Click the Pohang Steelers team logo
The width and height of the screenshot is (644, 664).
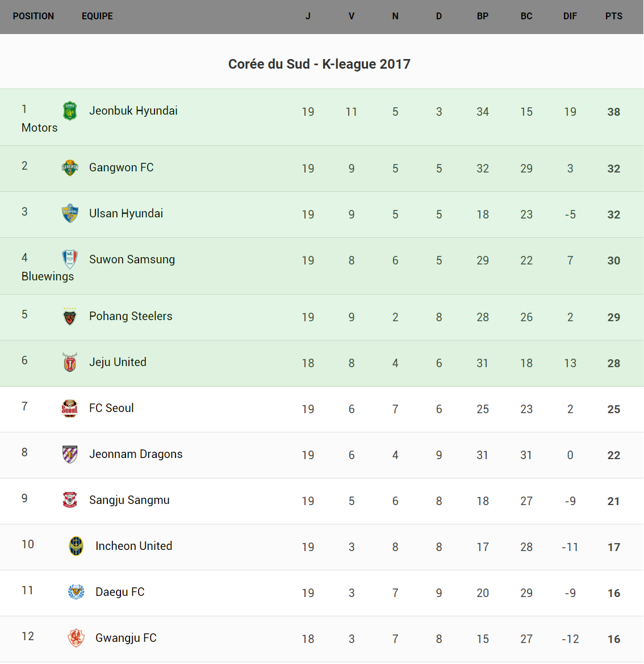click(x=70, y=317)
